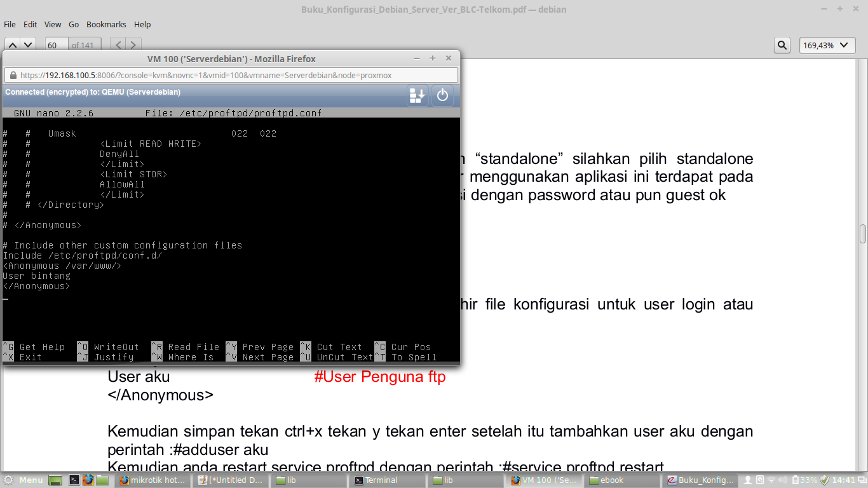868x488 pixels.
Task: Click 'Include /etc/proftpd/conf.d/' line in nano
Action: 83,255
